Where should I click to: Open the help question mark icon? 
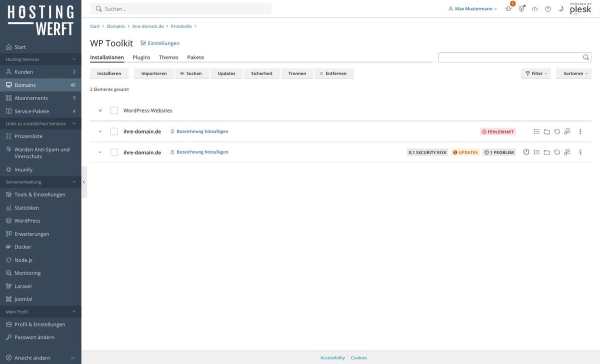point(547,8)
